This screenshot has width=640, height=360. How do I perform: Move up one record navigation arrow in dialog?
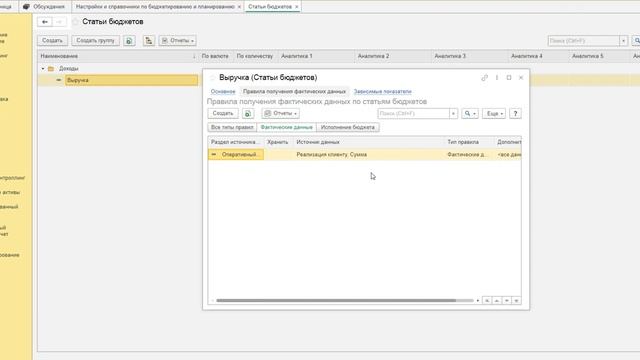(497, 300)
